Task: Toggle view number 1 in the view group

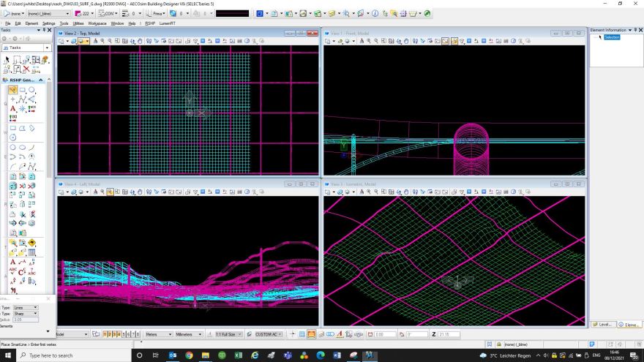Action: pyautogui.click(x=105, y=334)
